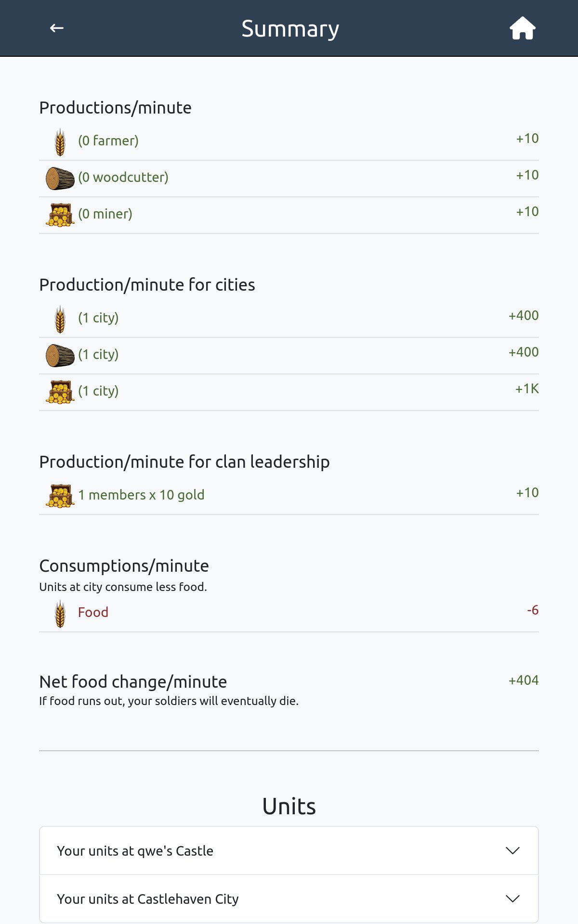Open 'Your units at Castlehaven City' section
Viewport: 578px width, 924px height.
(x=148, y=899)
